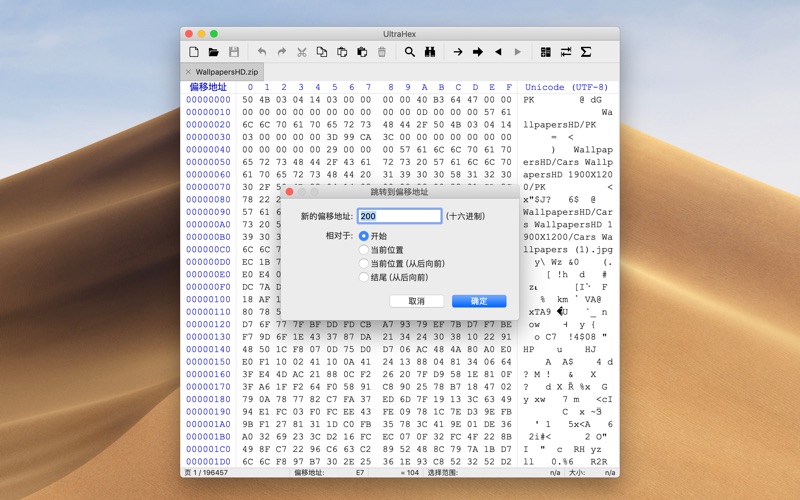Click the dark clipboard paste-special icon

coord(362,52)
